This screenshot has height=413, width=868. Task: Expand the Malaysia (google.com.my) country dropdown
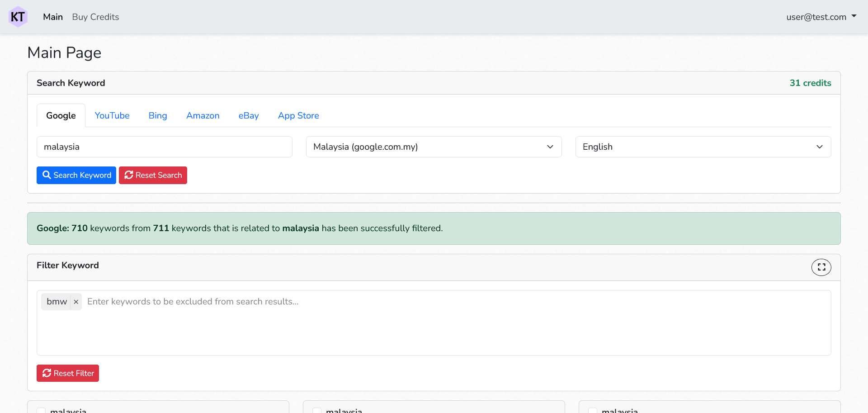[x=434, y=147]
